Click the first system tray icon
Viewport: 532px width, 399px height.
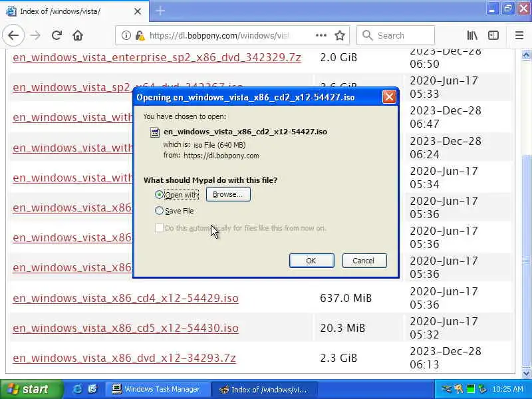(446, 389)
